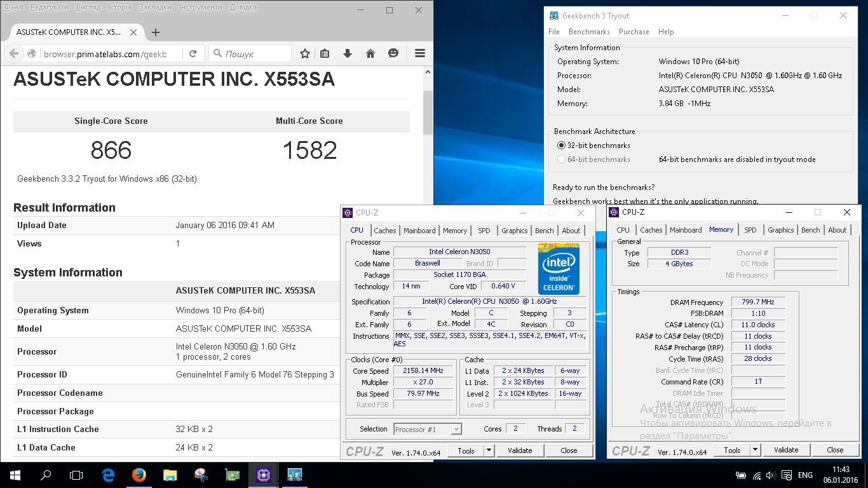This screenshot has width=868, height=488.
Task: Expand Tools dropdown arrow in CPU tab window
Action: tap(489, 451)
